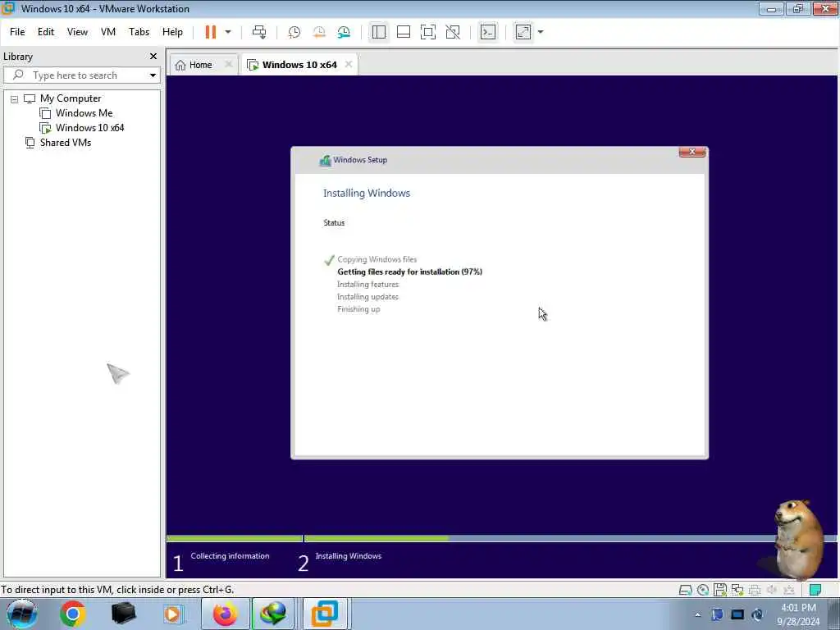Open the power options dropdown next to pause

[x=228, y=32]
